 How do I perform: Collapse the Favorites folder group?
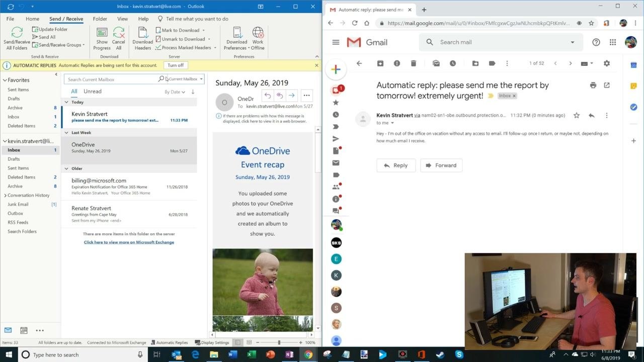click(5, 80)
